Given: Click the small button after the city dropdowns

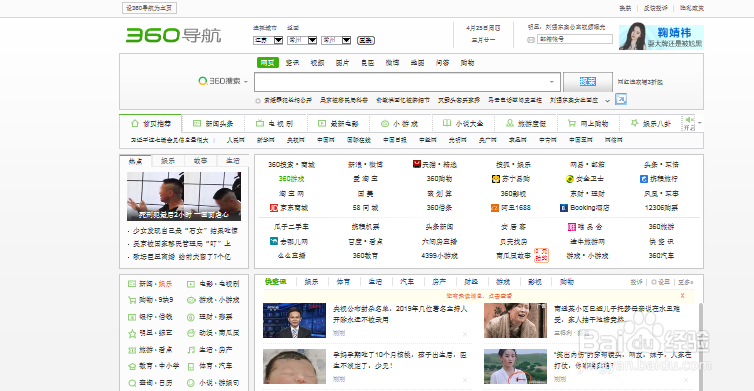Looking at the screenshot, I should pos(366,40).
